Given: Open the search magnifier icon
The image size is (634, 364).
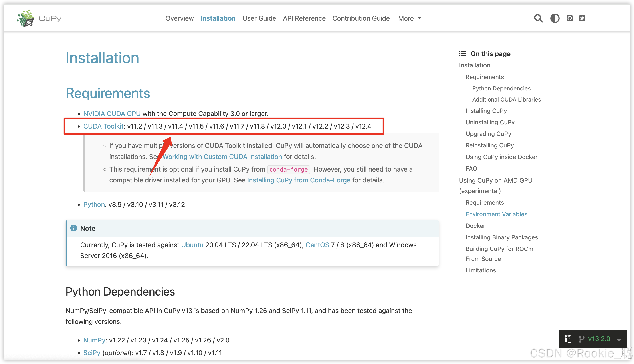Looking at the screenshot, I should pos(538,18).
